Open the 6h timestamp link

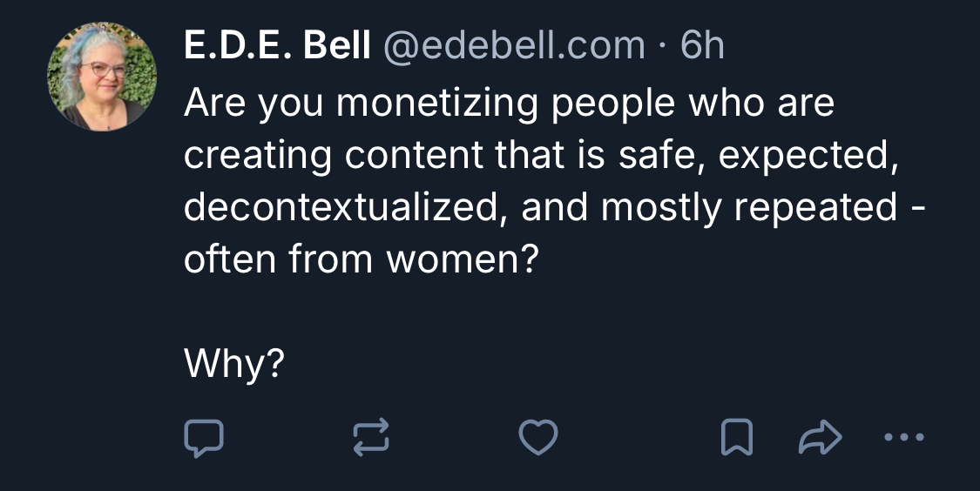702,45
